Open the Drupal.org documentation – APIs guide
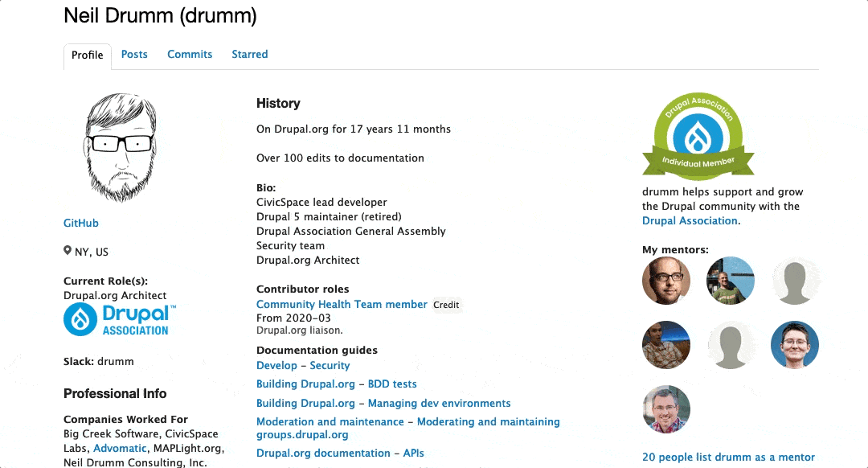 point(340,453)
